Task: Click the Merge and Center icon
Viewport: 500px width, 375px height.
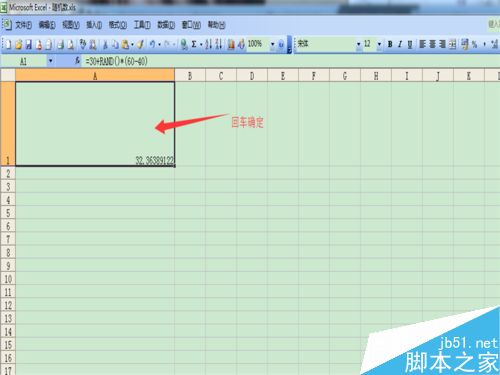Action: point(452,44)
